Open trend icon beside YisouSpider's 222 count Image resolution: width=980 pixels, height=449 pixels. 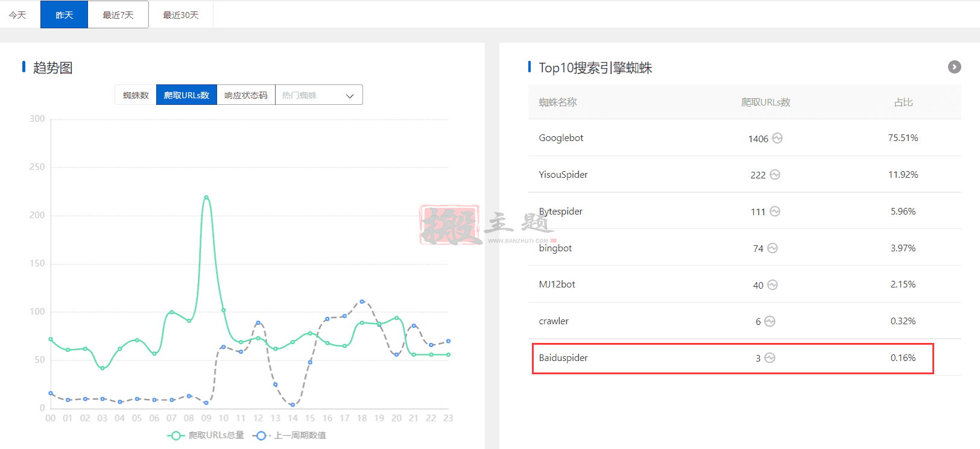point(775,175)
